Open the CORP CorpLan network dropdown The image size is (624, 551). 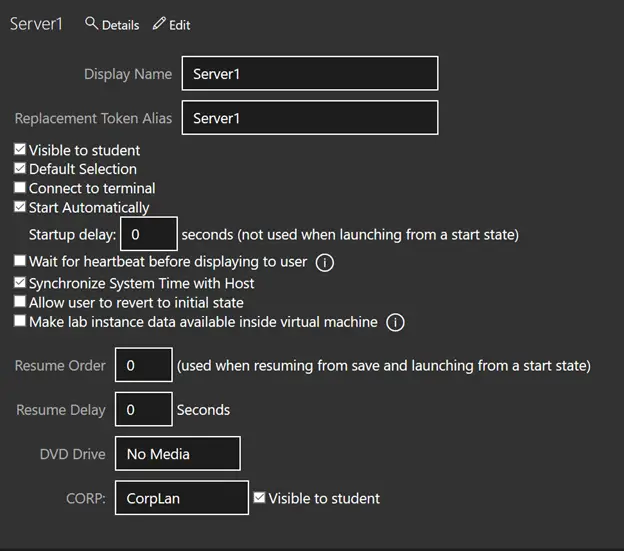(x=182, y=498)
